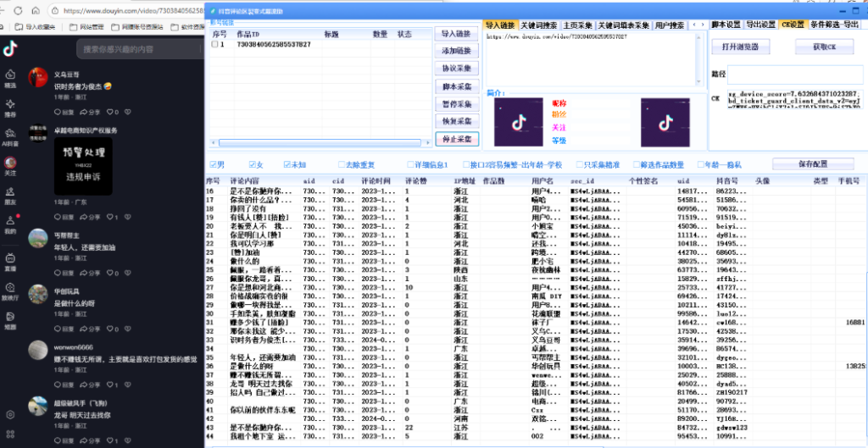Tick the checkbox for work row 1

pyautogui.click(x=214, y=44)
